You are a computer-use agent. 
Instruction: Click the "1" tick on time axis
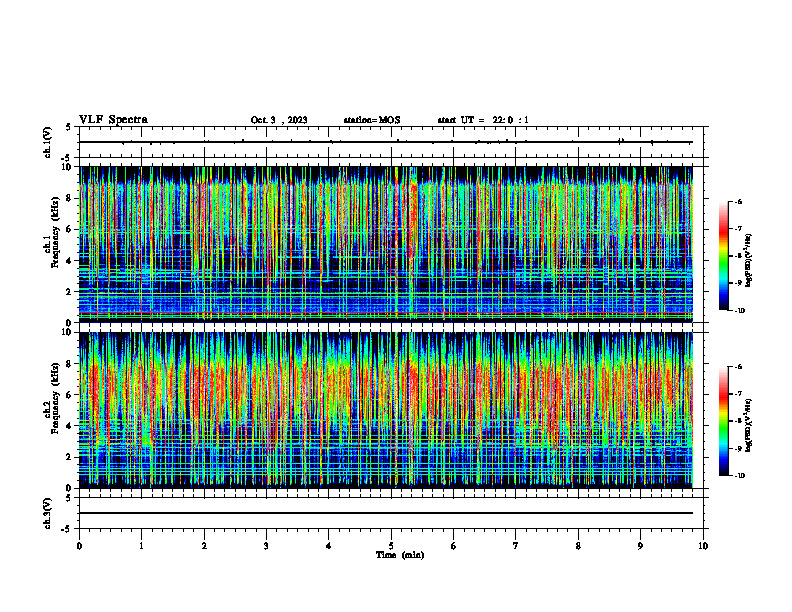[141, 546]
